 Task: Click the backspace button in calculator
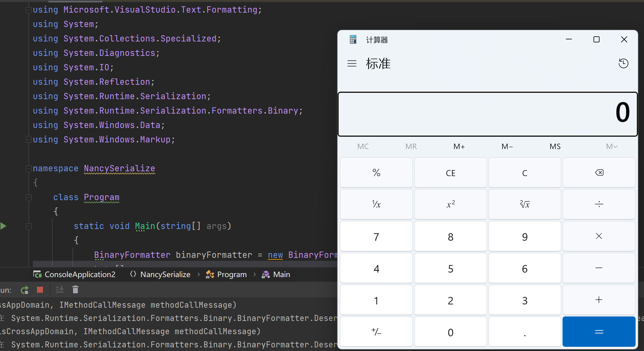(599, 172)
